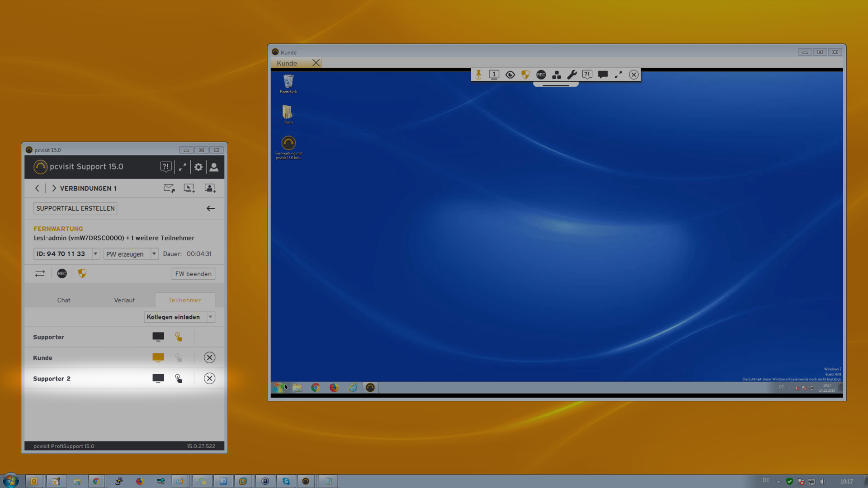Send invitation via the envelope icon
Screen dimensions: 868x488
169,188
